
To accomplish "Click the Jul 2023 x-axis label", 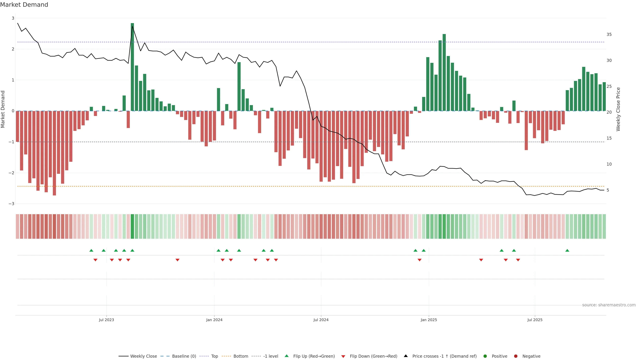I will [x=106, y=320].
